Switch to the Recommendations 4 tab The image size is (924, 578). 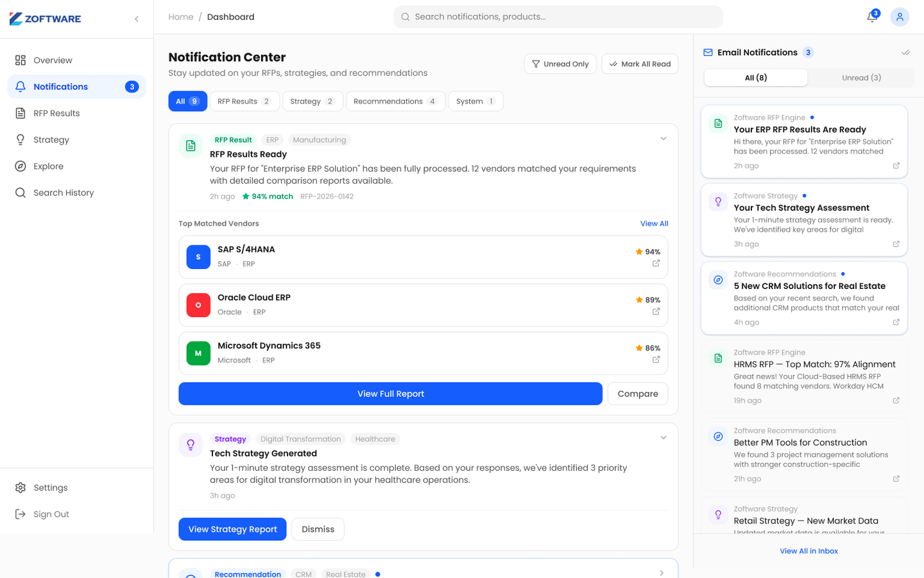[x=395, y=101]
